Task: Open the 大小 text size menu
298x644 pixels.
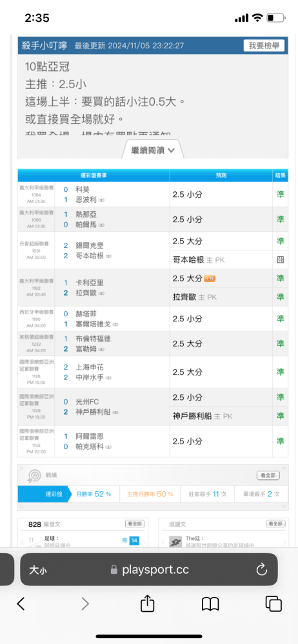Action: tap(37, 570)
